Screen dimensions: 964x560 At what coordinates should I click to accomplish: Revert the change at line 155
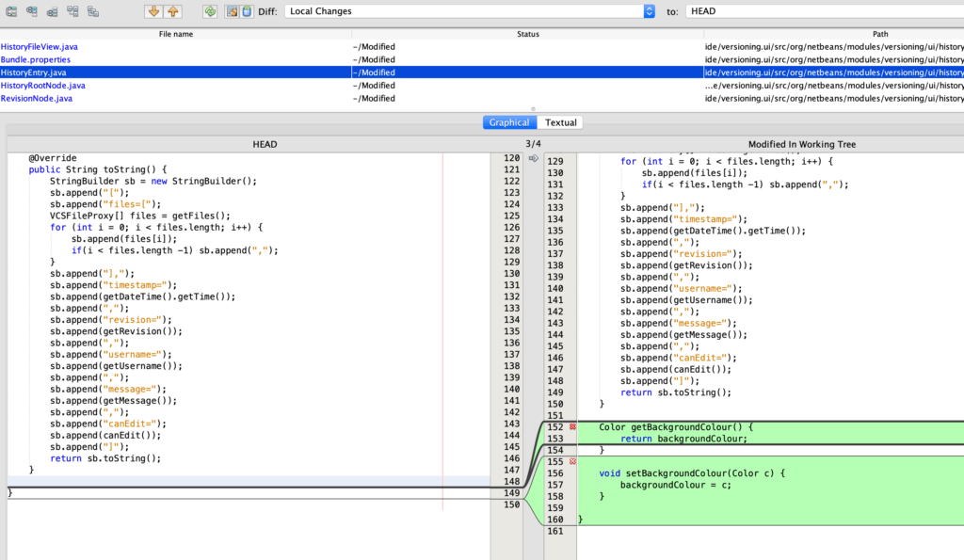coord(572,461)
